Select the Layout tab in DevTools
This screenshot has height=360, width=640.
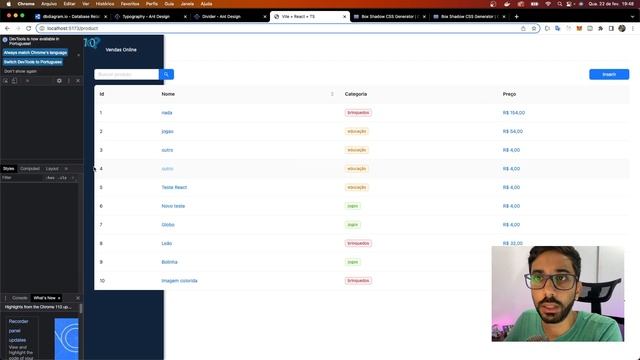(x=52, y=169)
